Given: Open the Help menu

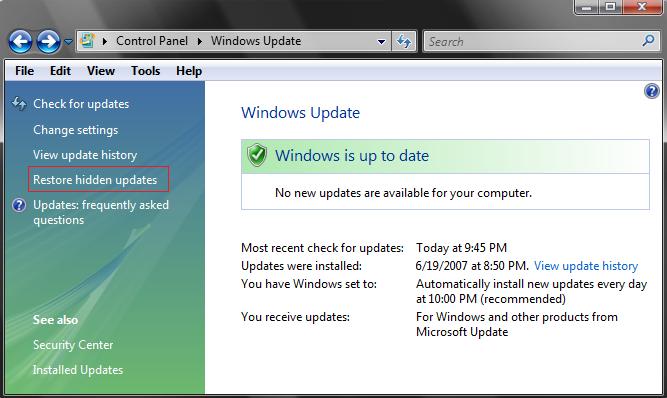Looking at the screenshot, I should pyautogui.click(x=189, y=71).
